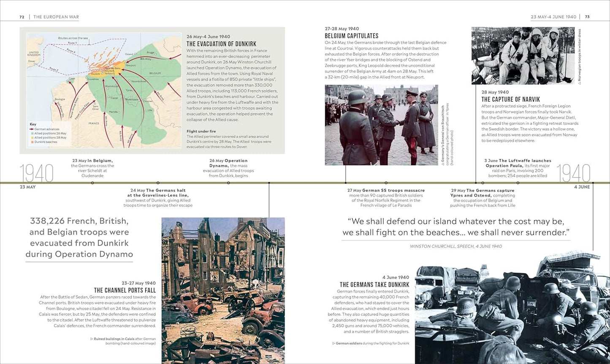Viewport: 610px width, 364px height.
Task: Click page number '72'
Action: (x=22, y=17)
